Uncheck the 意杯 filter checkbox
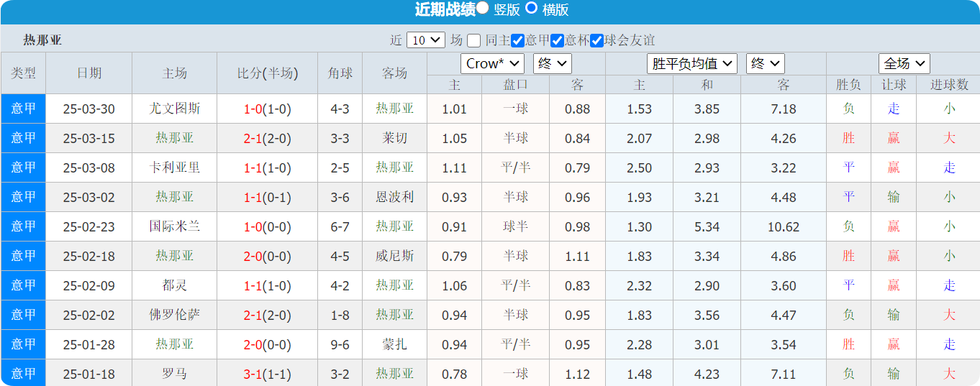 click(557, 41)
